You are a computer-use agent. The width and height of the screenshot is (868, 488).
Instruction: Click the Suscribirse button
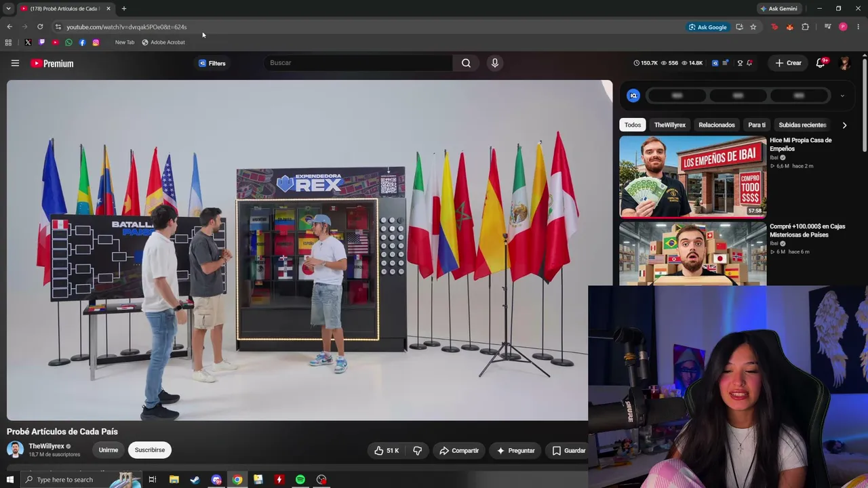tap(150, 450)
